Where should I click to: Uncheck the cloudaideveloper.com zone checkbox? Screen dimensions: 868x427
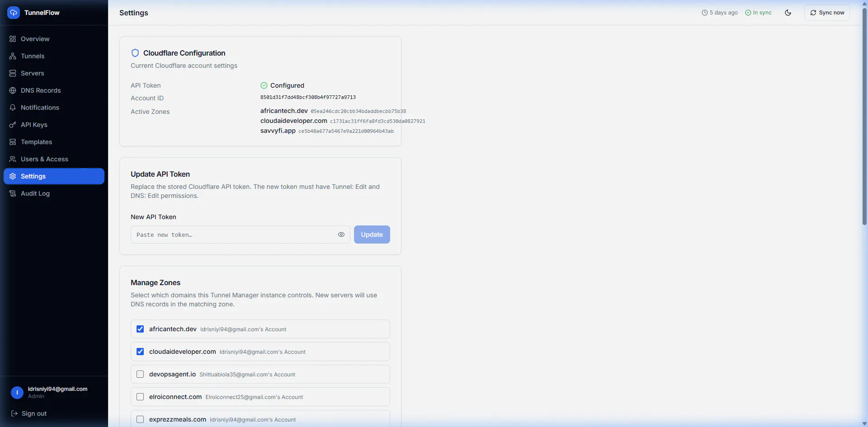tap(140, 352)
